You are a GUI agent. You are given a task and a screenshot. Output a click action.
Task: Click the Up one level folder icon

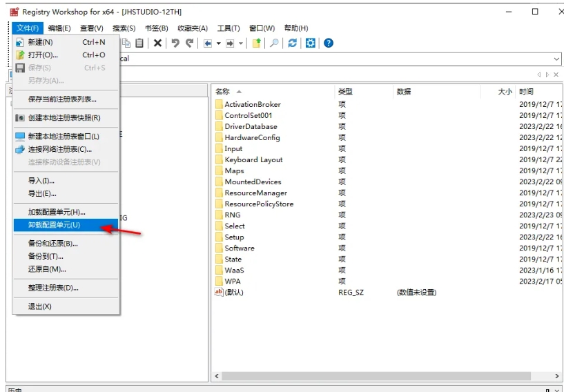[x=257, y=43]
